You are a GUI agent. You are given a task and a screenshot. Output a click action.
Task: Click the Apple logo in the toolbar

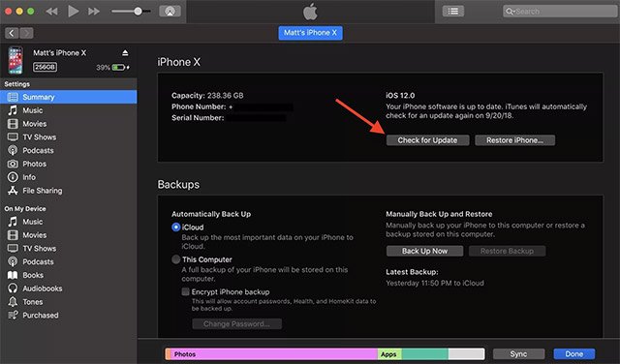(x=310, y=11)
